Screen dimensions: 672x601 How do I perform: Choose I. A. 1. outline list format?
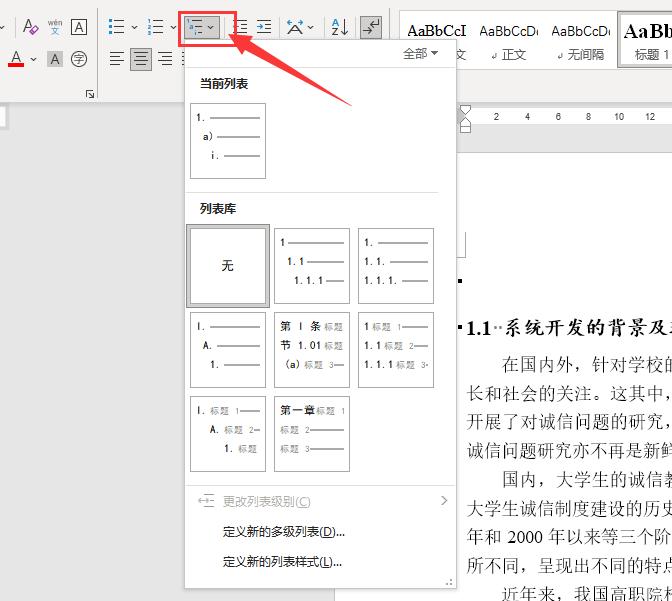pyautogui.click(x=228, y=350)
